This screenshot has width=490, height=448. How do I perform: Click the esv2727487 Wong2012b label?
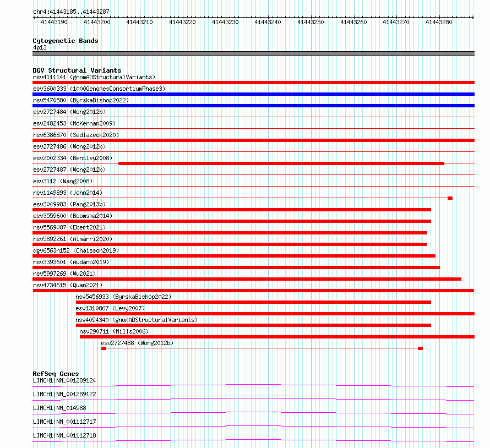(x=69, y=170)
